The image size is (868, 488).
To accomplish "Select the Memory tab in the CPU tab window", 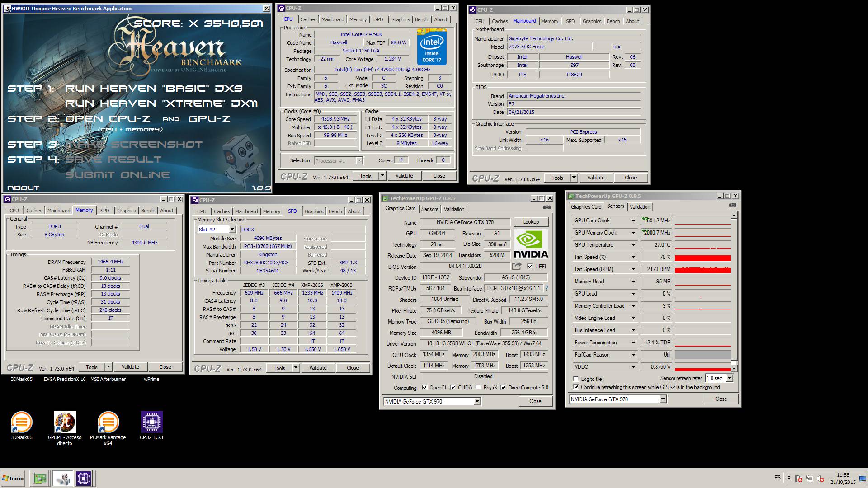I will tap(358, 19).
